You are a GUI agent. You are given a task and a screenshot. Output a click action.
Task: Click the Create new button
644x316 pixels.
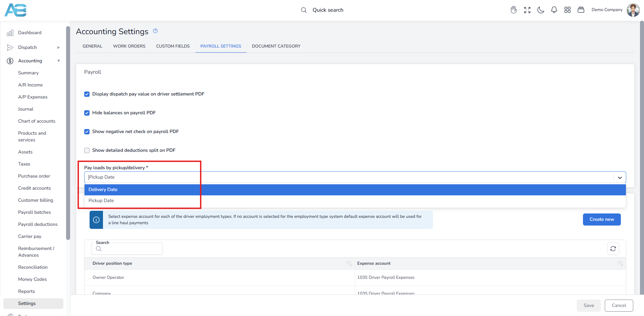click(x=601, y=219)
